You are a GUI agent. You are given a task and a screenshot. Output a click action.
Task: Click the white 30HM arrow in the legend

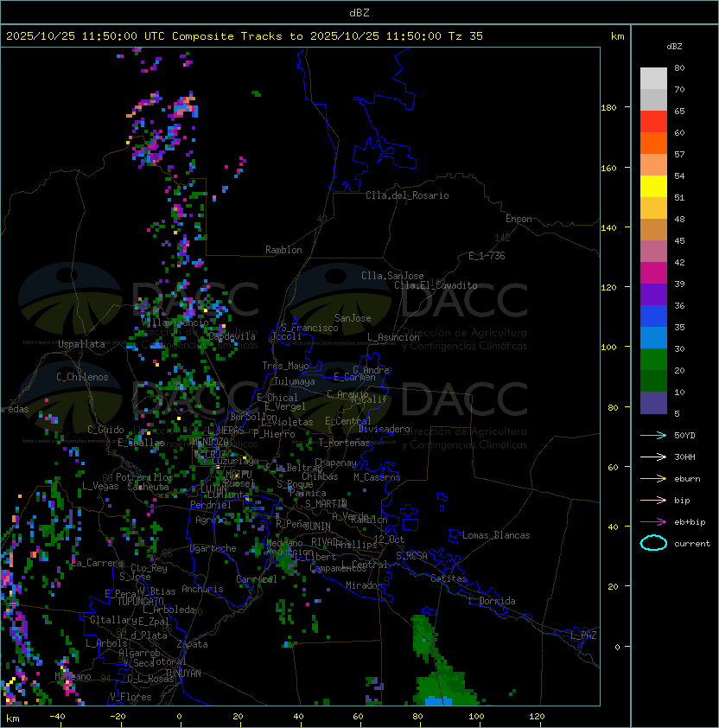(x=653, y=457)
